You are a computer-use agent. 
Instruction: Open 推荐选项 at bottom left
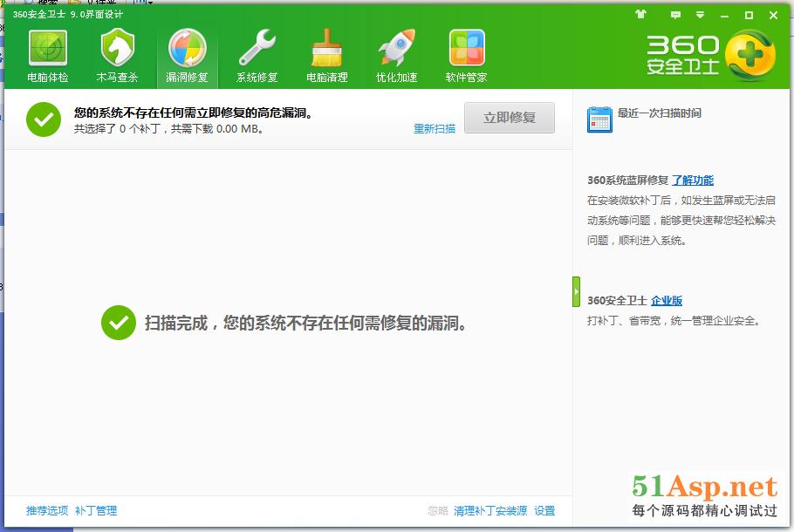[47, 510]
